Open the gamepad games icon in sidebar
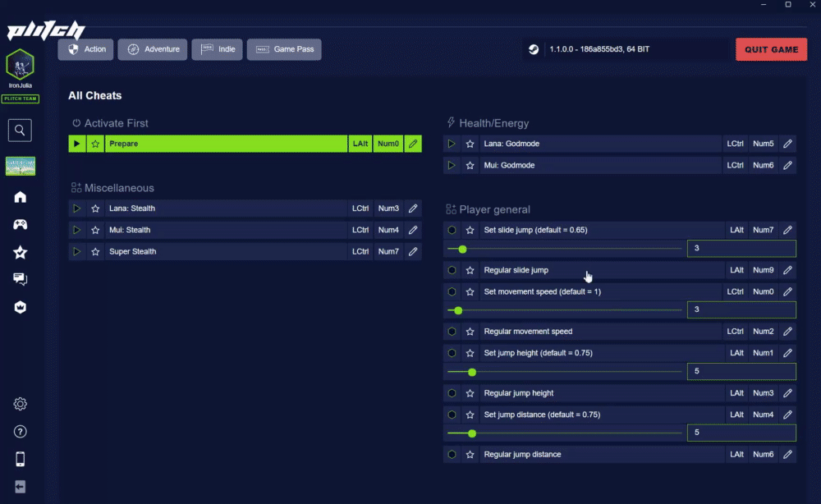 coord(20,225)
